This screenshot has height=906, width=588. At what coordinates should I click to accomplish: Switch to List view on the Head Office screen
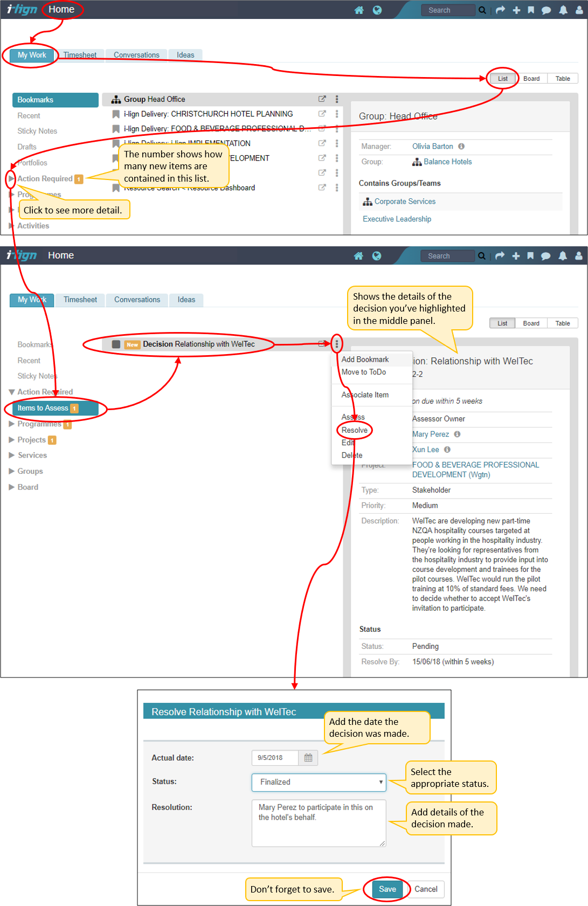coord(503,79)
